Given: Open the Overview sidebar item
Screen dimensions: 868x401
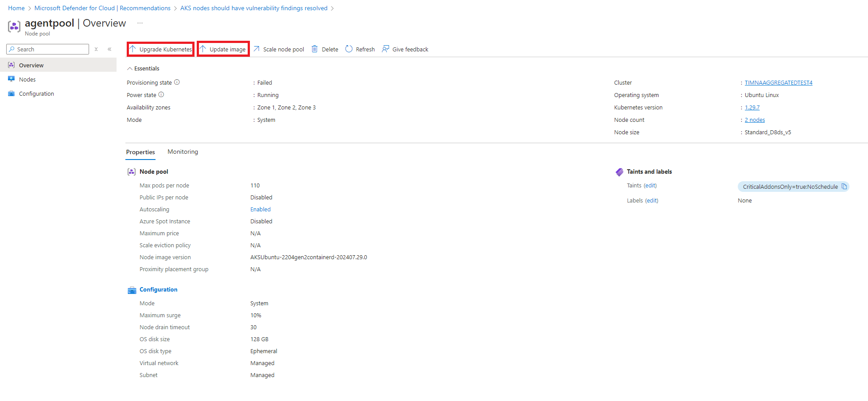Looking at the screenshot, I should pos(58,65).
